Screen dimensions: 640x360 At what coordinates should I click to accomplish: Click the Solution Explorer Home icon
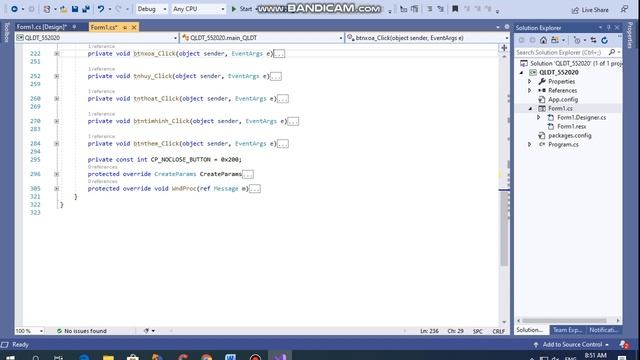pos(543,40)
